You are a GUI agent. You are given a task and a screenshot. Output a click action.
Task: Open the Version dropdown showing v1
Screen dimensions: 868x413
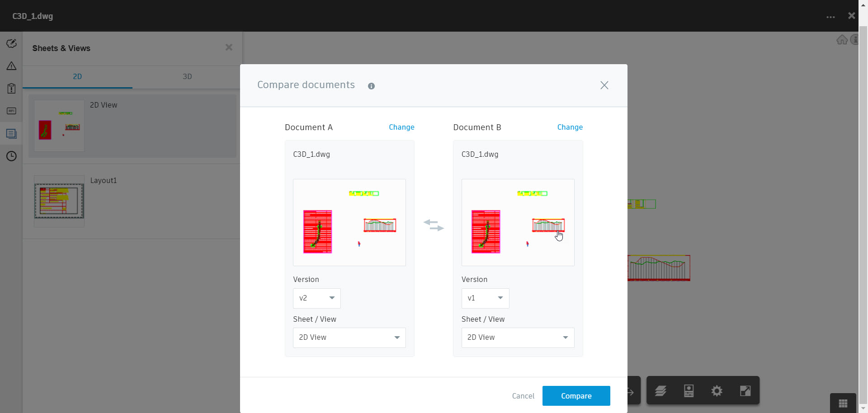coord(485,298)
